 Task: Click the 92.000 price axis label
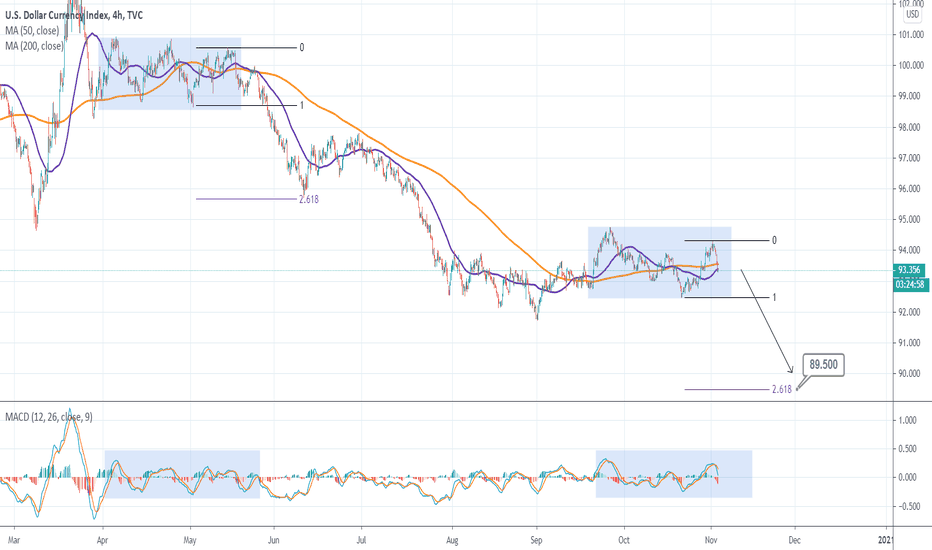click(x=911, y=312)
